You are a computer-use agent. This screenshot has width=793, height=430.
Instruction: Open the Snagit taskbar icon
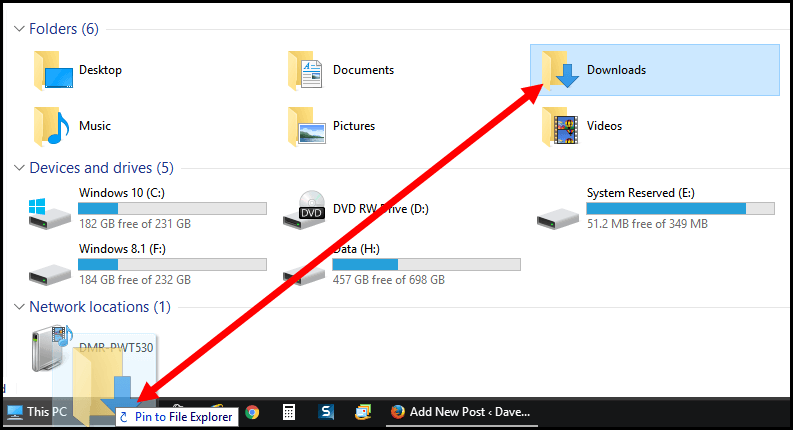tap(326, 412)
